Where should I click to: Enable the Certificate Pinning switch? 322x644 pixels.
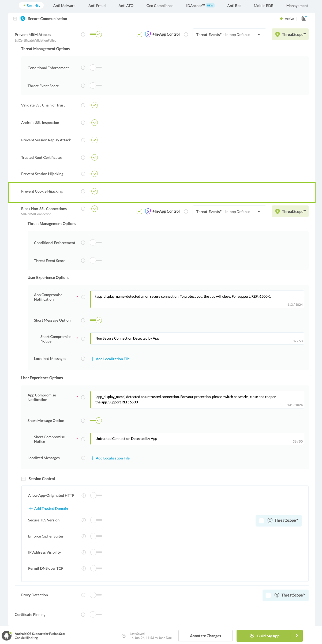[x=96, y=614]
